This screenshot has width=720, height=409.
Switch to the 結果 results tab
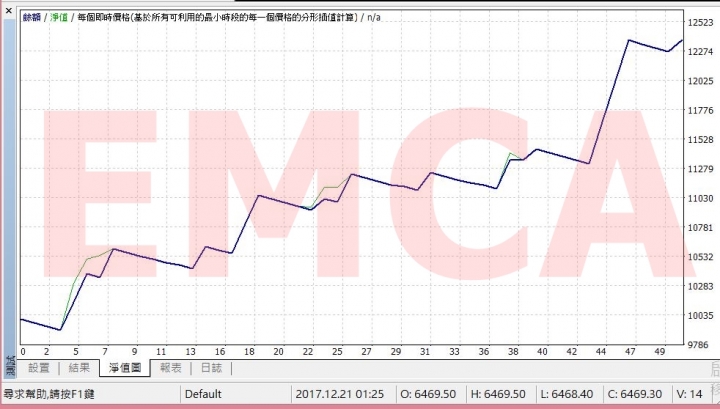79,368
